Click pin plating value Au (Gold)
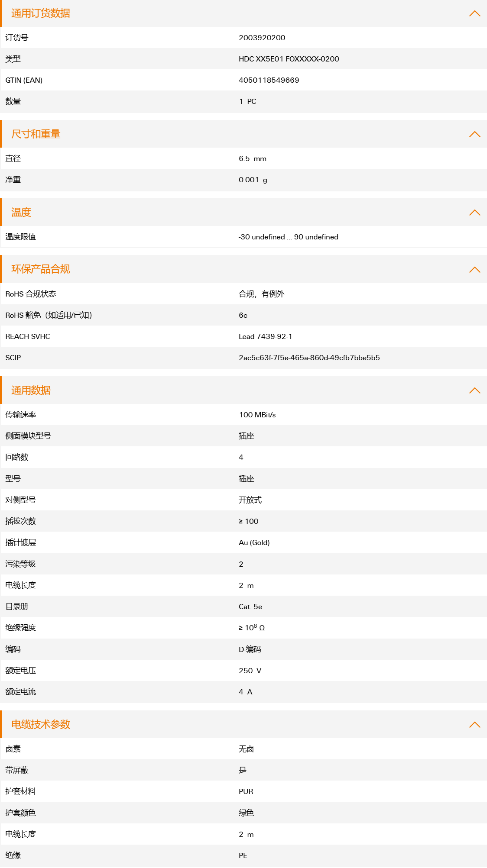Viewport: 487px width, 868px height. click(254, 542)
